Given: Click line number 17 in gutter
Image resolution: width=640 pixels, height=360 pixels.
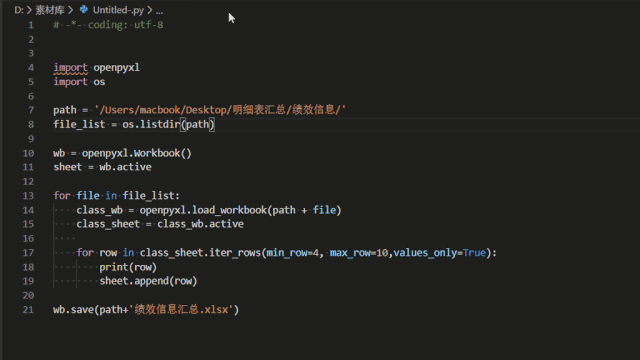Looking at the screenshot, I should [28, 253].
